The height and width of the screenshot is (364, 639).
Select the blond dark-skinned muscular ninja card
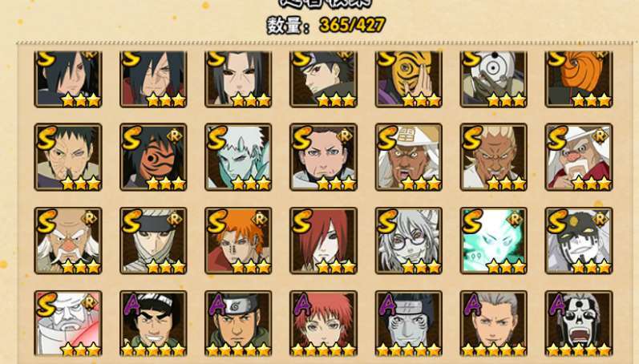494,157
